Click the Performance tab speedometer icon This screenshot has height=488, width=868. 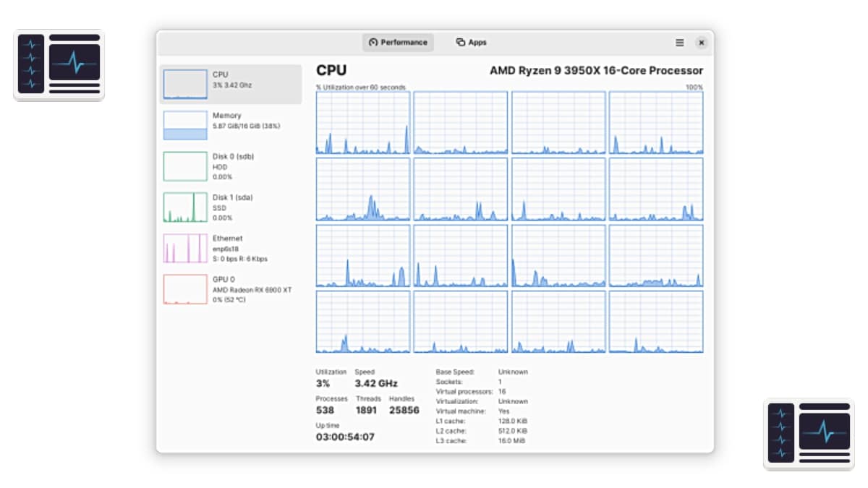coord(373,43)
